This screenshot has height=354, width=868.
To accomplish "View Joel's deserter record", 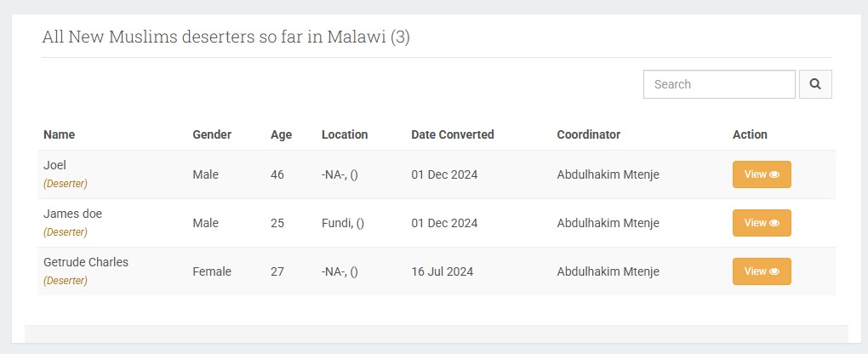I will click(x=762, y=174).
